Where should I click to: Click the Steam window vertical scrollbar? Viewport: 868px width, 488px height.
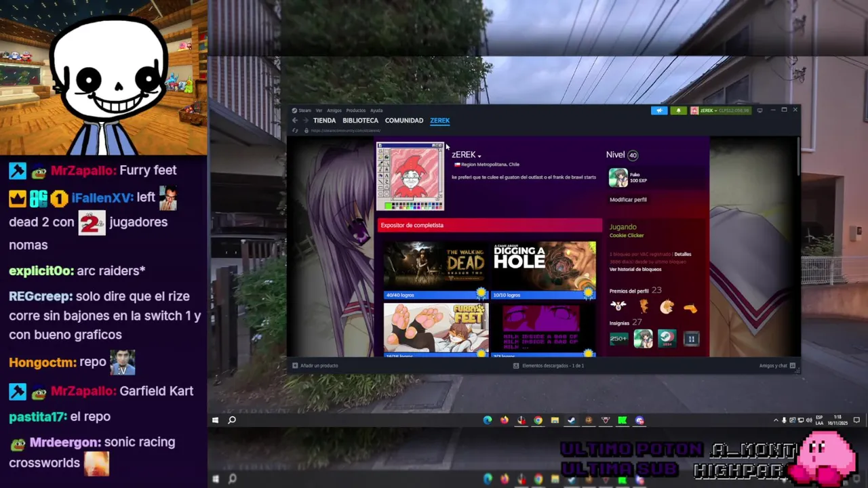[x=797, y=156]
